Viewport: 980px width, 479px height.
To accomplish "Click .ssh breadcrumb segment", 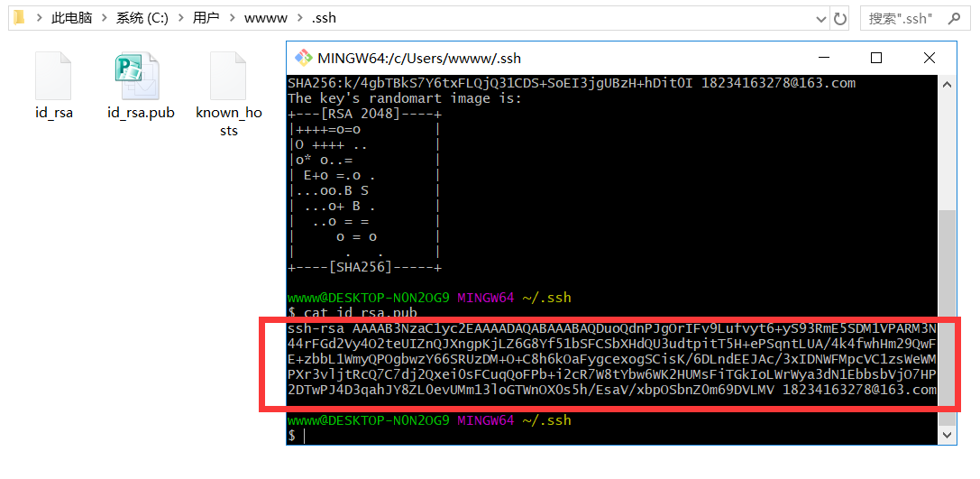I will point(324,18).
